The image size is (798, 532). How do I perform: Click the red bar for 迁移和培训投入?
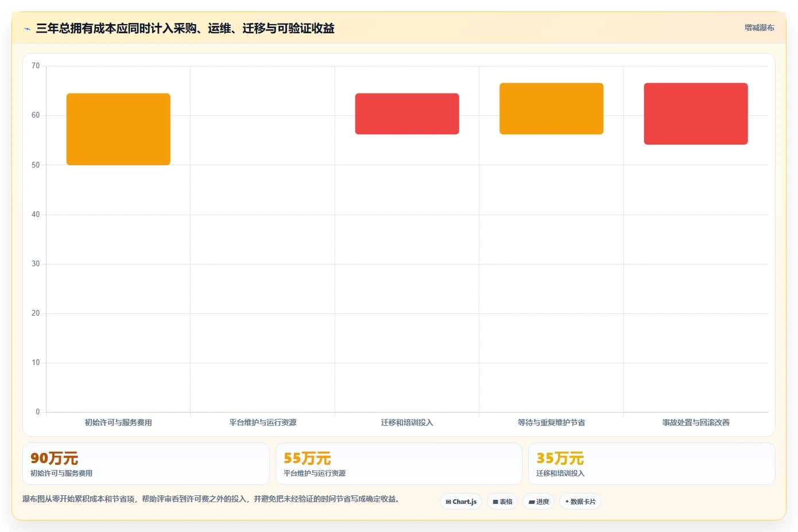click(407, 114)
